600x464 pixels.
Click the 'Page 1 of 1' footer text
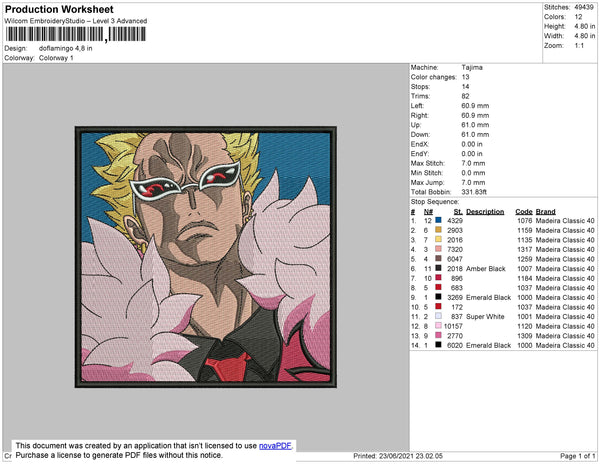(x=578, y=456)
